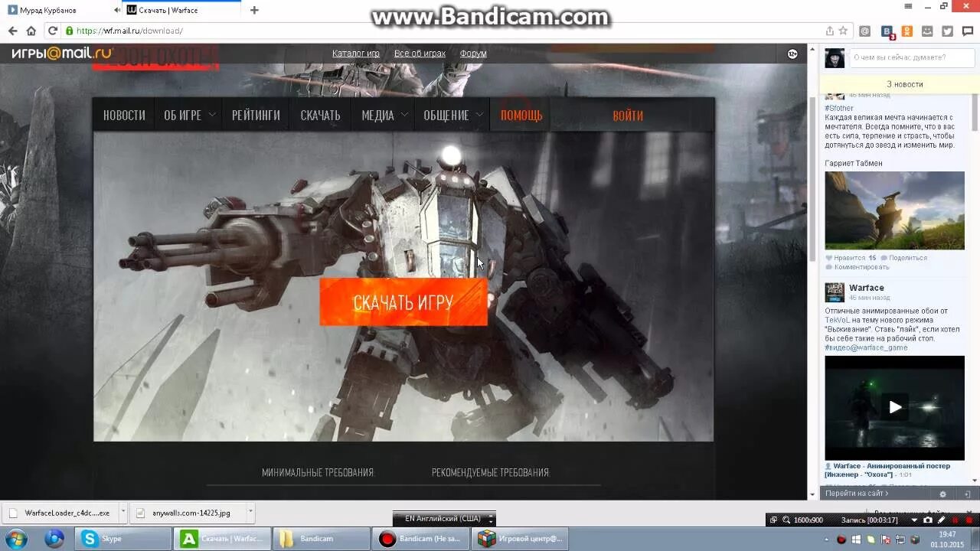Click the EN language bar indicator
The image size is (980, 551).
pyautogui.click(x=443, y=518)
